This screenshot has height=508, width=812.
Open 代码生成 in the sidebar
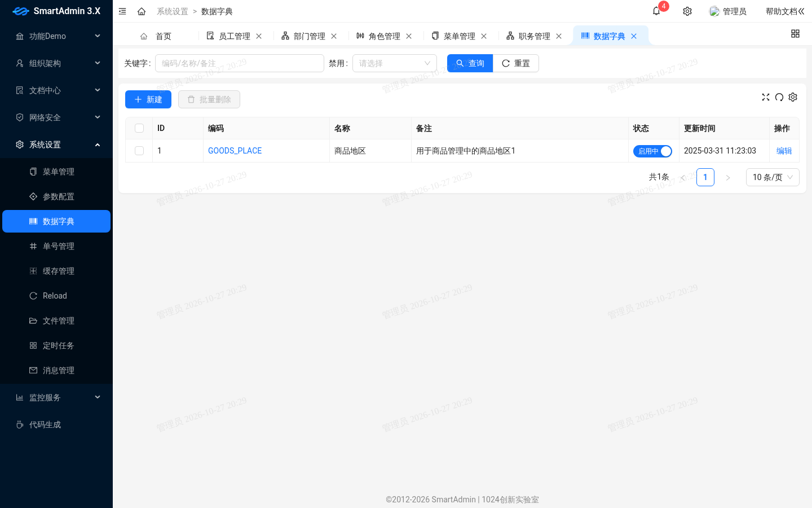pyautogui.click(x=56, y=424)
